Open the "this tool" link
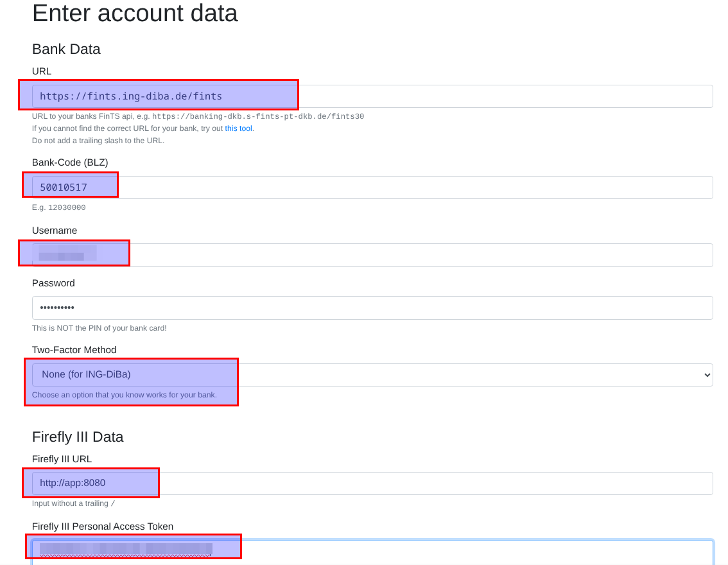Viewport: 728px width, 565px height. [239, 128]
